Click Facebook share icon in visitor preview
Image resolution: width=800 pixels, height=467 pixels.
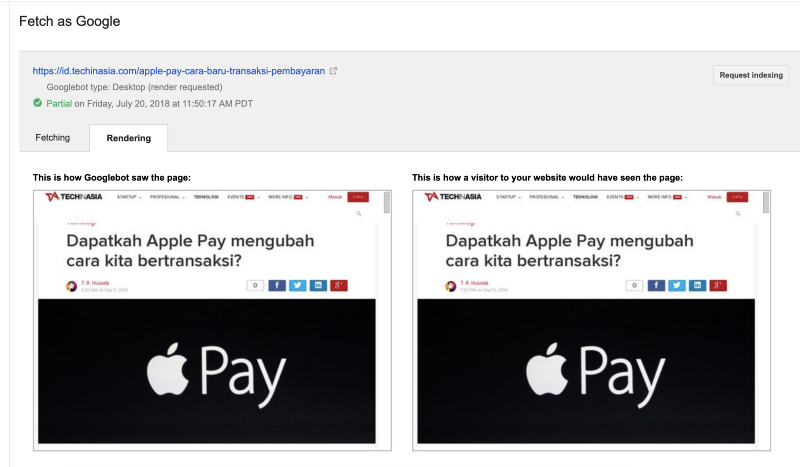pyautogui.click(x=656, y=285)
